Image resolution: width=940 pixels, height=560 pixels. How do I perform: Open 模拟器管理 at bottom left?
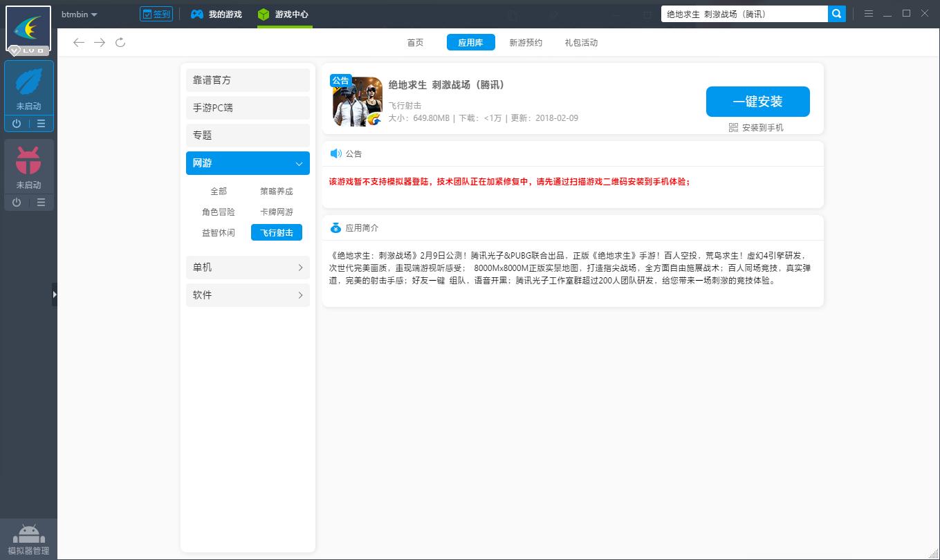point(28,538)
